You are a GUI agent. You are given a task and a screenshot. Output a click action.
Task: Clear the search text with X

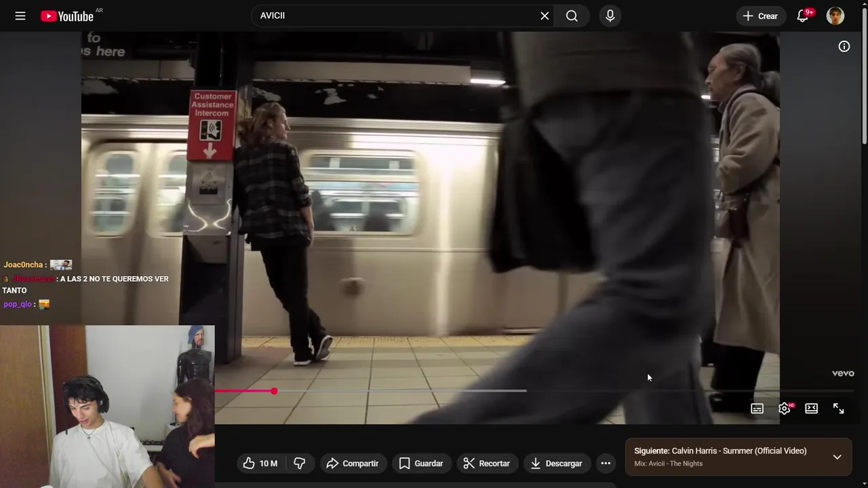click(545, 16)
